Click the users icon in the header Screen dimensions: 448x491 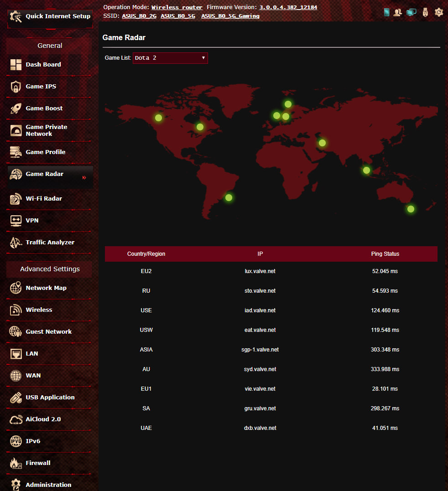point(398,12)
